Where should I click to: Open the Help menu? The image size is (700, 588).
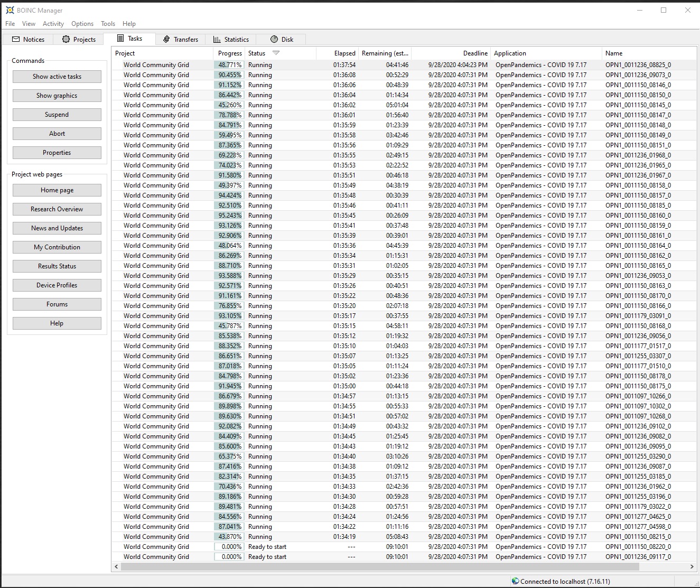point(129,24)
